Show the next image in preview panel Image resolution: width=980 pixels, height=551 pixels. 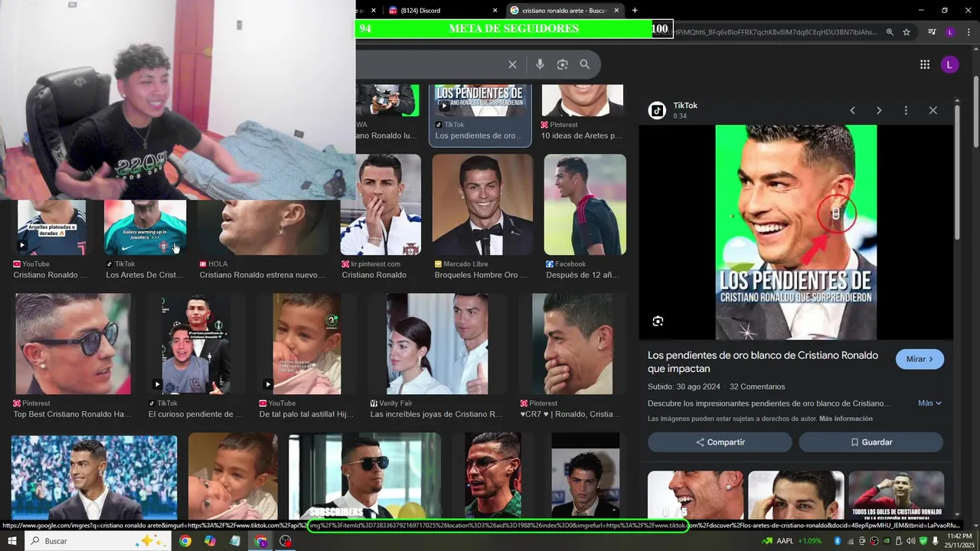click(x=879, y=110)
